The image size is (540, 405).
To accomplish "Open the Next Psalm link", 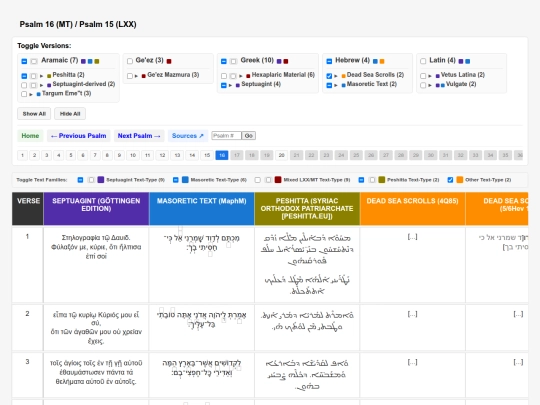I will (139, 136).
